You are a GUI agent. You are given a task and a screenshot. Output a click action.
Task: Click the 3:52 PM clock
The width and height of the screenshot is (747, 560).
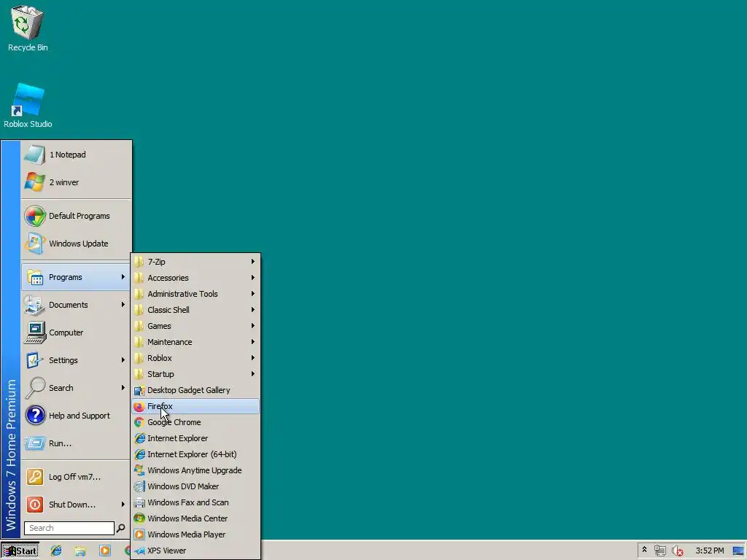click(709, 551)
